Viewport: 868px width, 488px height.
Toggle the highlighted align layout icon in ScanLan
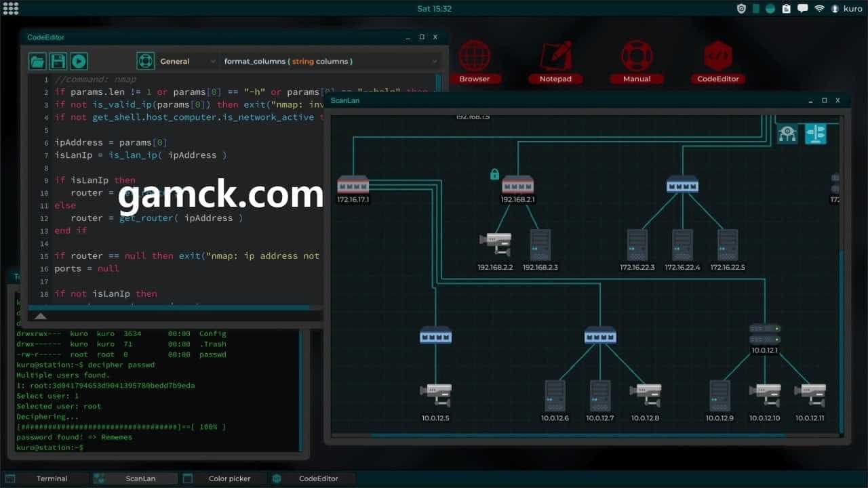click(816, 134)
